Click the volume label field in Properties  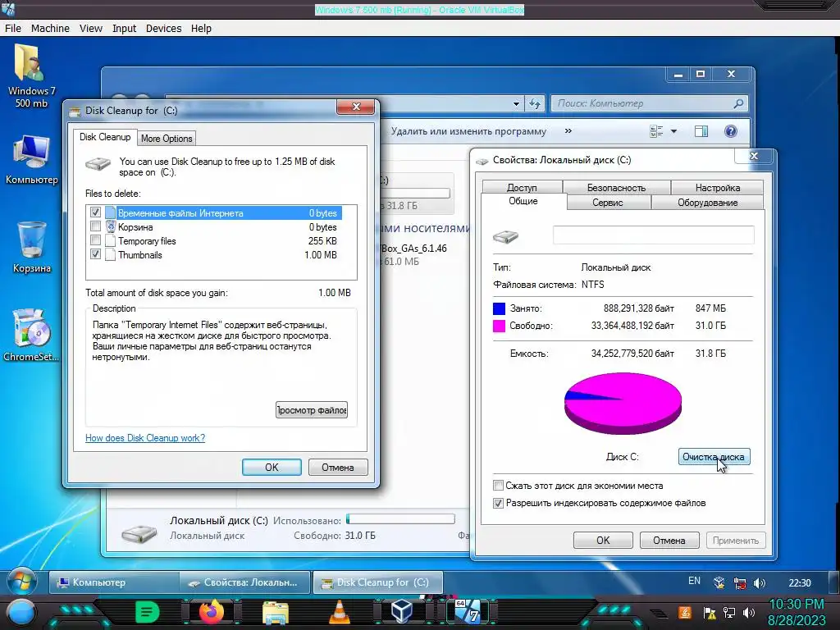coord(654,235)
